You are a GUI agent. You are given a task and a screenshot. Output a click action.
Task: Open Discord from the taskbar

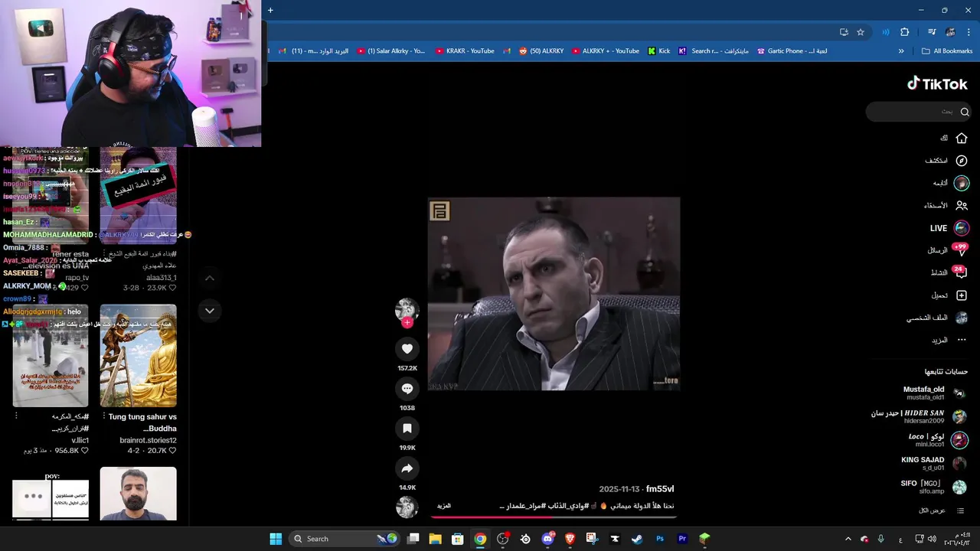547,539
